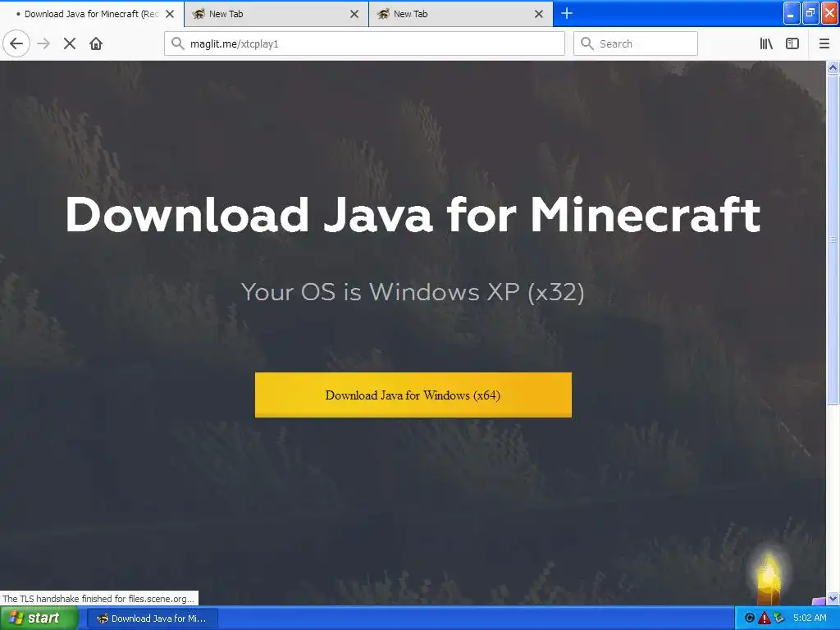This screenshot has width=840, height=630.
Task: Close the first New Tab
Action: [x=354, y=14]
